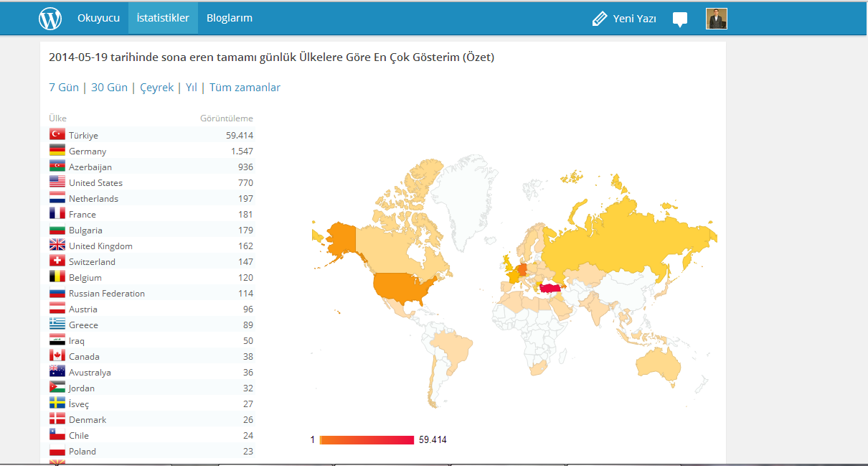Click the Switzerland flag icon
The width and height of the screenshot is (868, 466).
tap(57, 261)
